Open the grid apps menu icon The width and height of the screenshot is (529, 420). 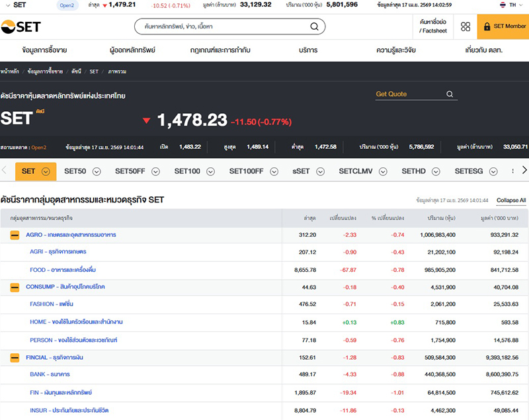(466, 27)
